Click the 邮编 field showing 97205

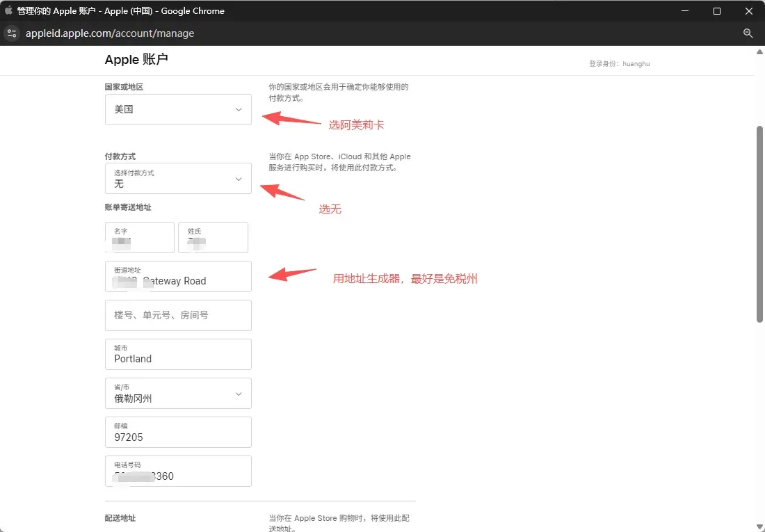[x=178, y=432]
